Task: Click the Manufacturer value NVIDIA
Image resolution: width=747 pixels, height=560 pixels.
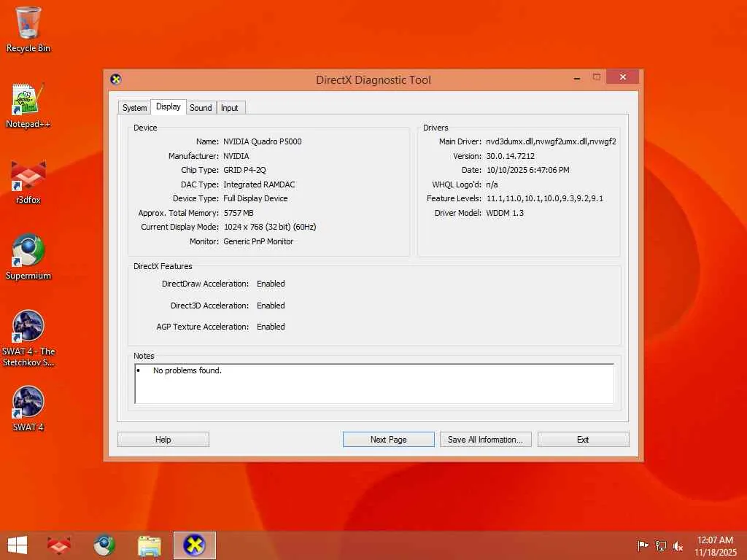Action: (236, 156)
